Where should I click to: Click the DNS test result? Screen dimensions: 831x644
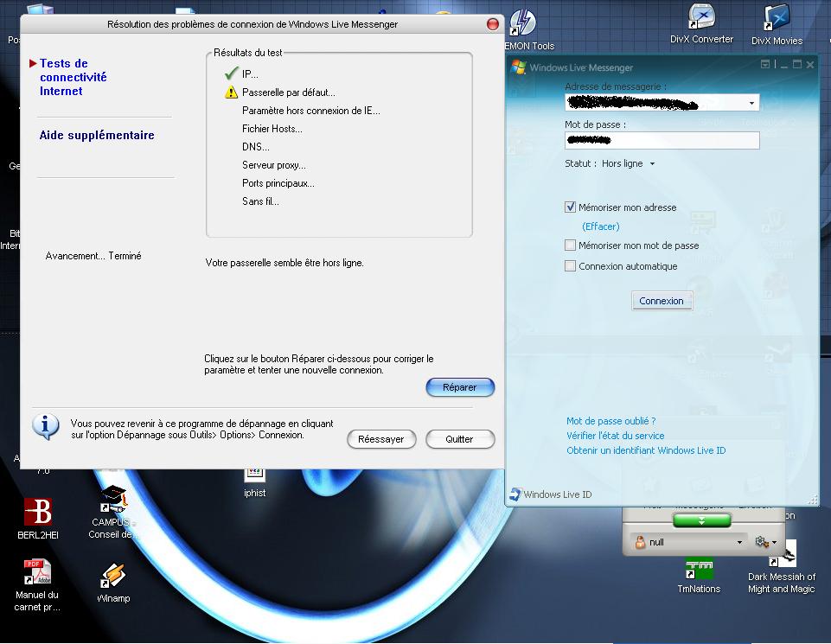pyautogui.click(x=255, y=147)
